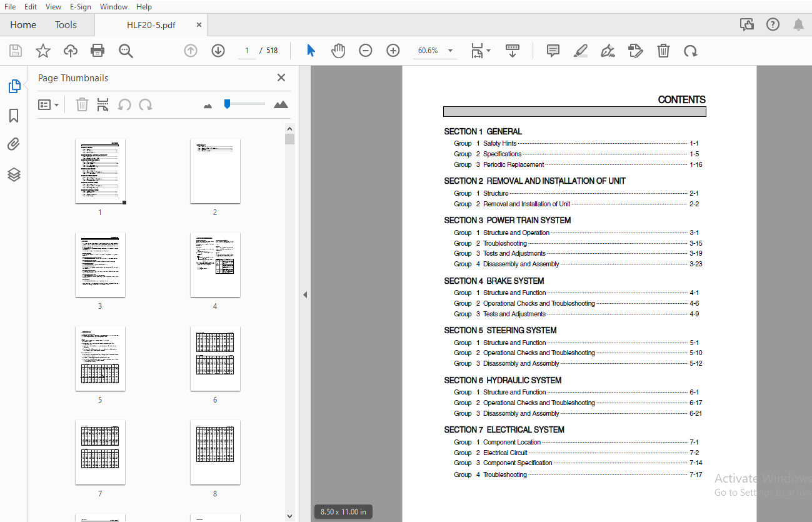Open the E-Sign menu

pos(80,6)
